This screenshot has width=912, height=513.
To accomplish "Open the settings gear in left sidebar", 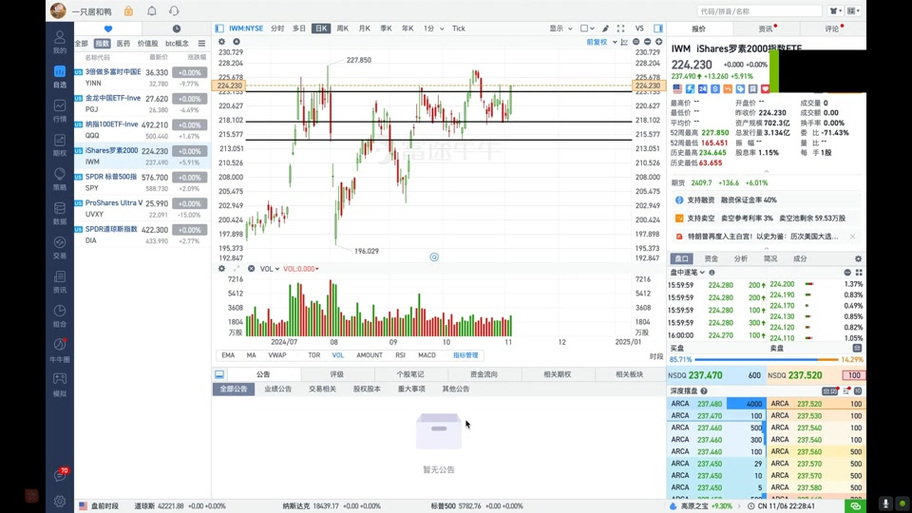I will 59,501.
